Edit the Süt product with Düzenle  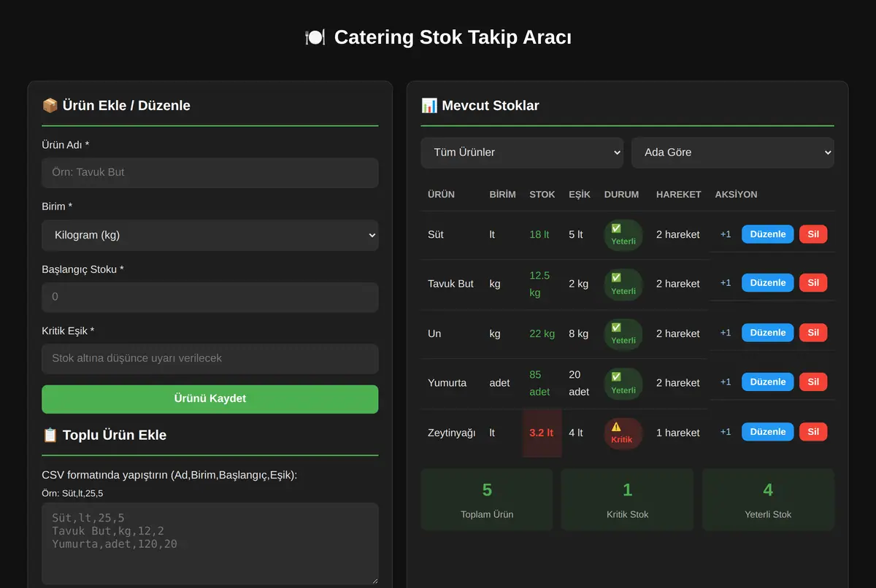click(x=767, y=234)
